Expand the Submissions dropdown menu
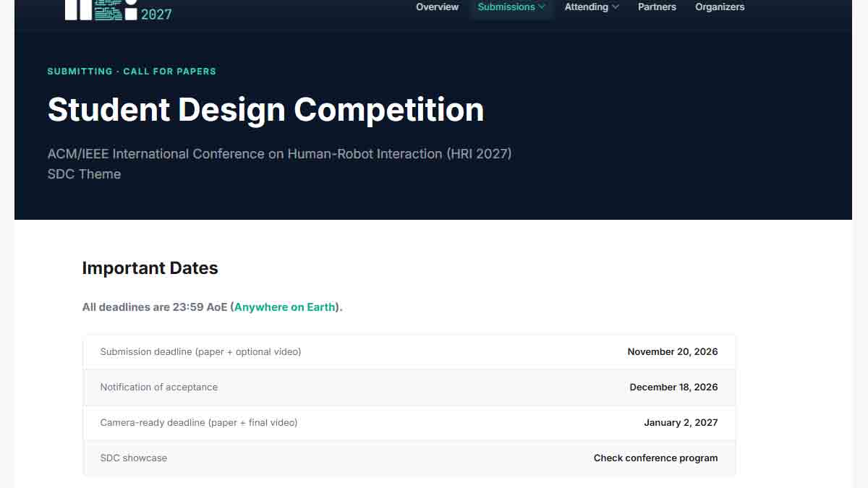The height and width of the screenshot is (488, 868). tap(511, 7)
